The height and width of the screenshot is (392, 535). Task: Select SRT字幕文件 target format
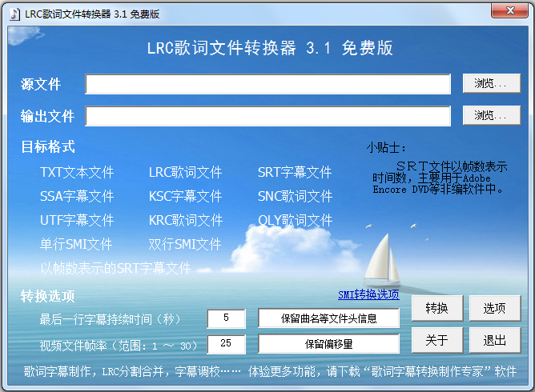(x=295, y=172)
